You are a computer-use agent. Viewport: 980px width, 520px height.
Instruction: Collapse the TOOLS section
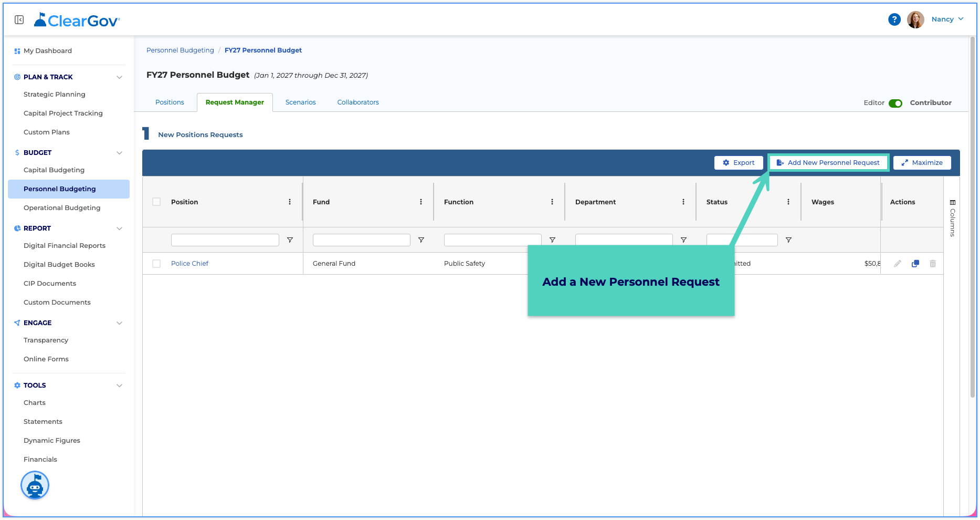tap(119, 386)
